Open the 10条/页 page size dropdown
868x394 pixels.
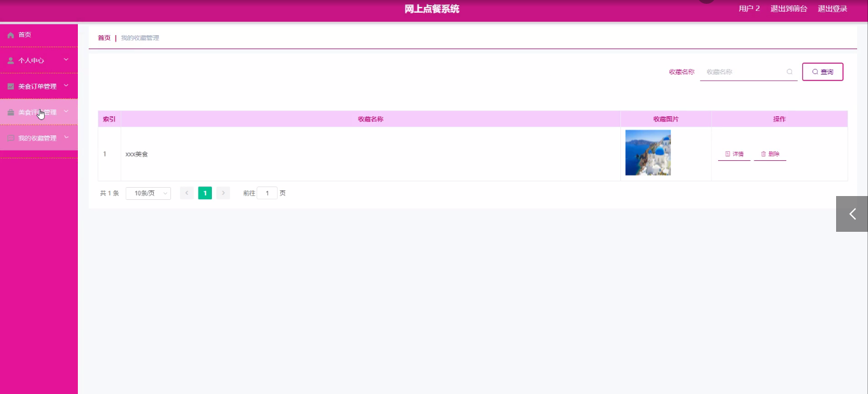pos(148,193)
